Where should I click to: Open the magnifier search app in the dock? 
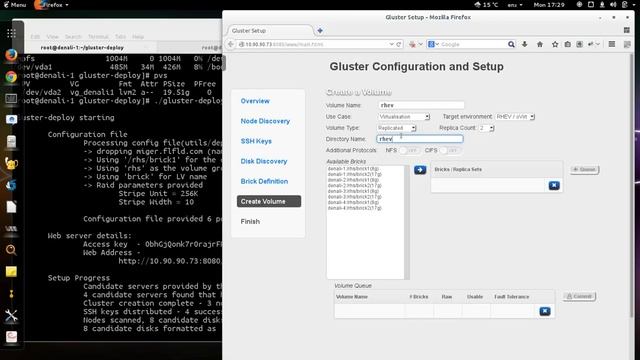click(11, 250)
